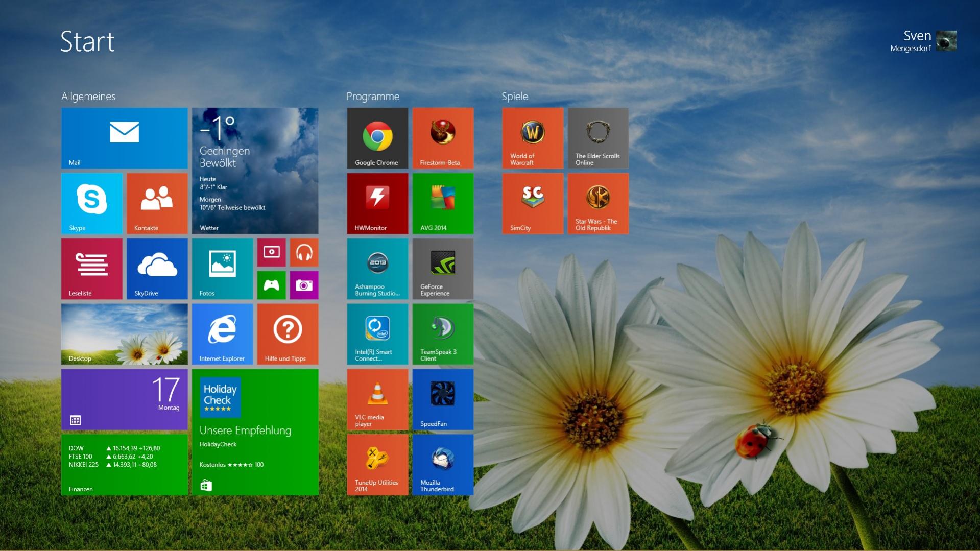Screen dimensions: 980x551
Task: Open the HWMonitor tile
Action: click(377, 203)
